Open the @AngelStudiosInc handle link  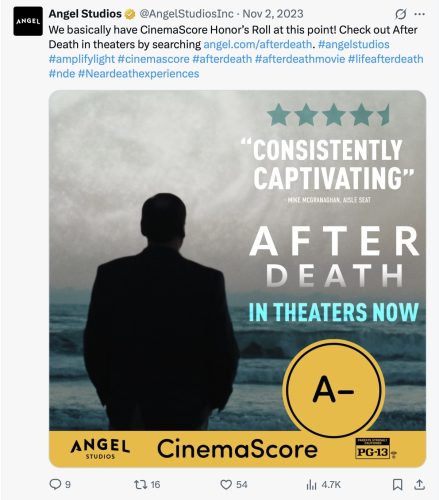click(186, 14)
